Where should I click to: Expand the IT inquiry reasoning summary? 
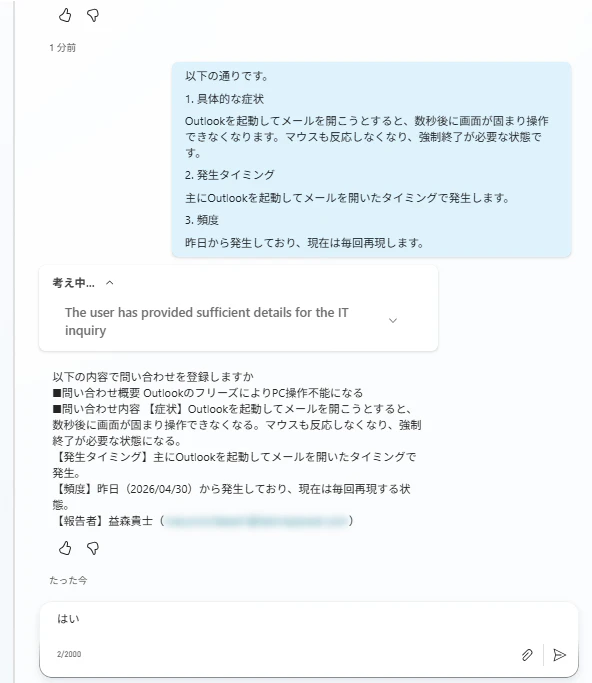(x=392, y=321)
